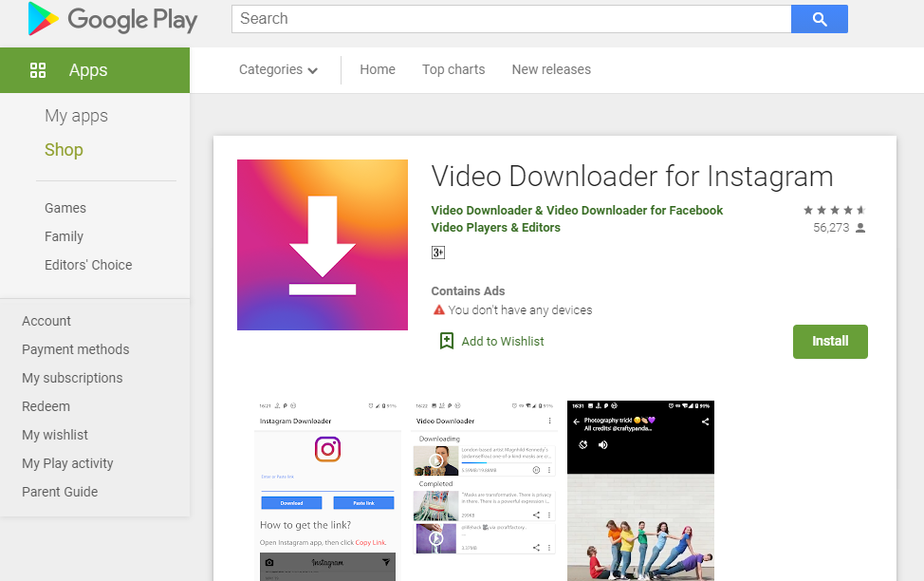The width and height of the screenshot is (924, 581).
Task: Click "You don't have any devices" message
Action: [520, 310]
